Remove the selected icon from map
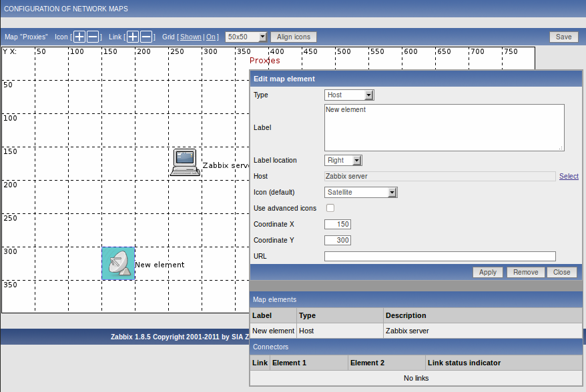This screenshot has height=392, width=586. point(93,37)
